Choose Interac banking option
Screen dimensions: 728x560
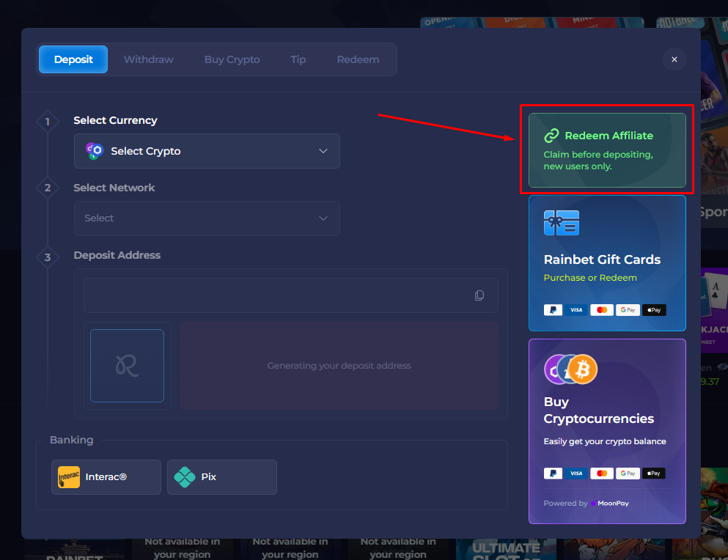(106, 477)
